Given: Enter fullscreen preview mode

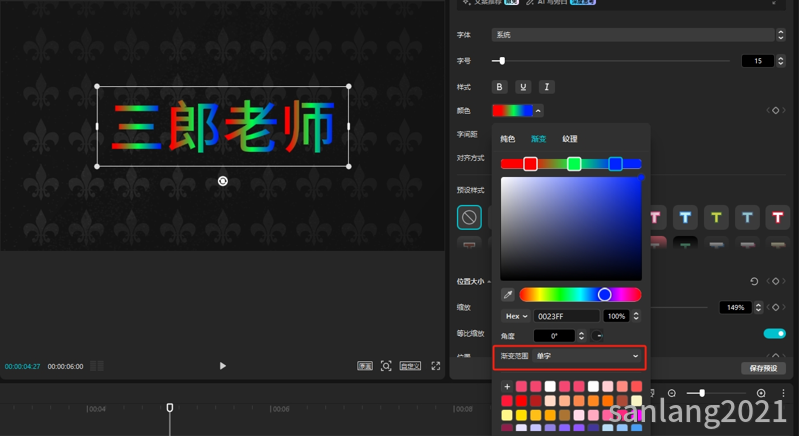Looking at the screenshot, I should point(436,366).
